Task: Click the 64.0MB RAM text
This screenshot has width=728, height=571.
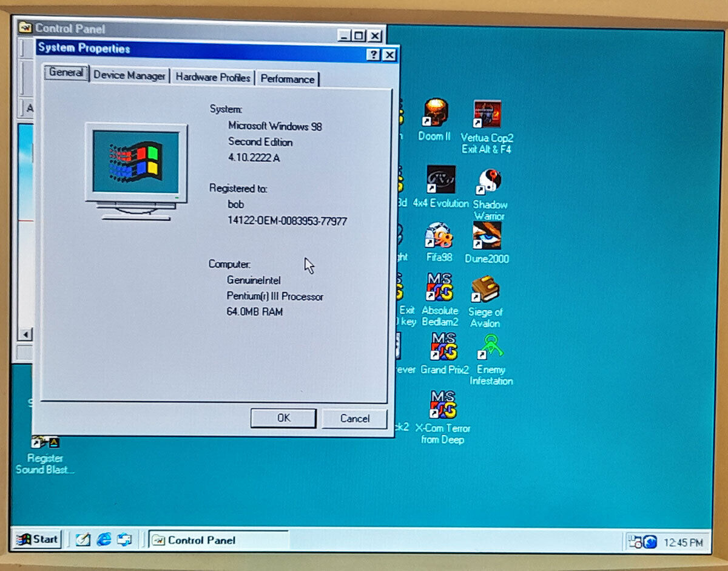Action: coord(255,312)
